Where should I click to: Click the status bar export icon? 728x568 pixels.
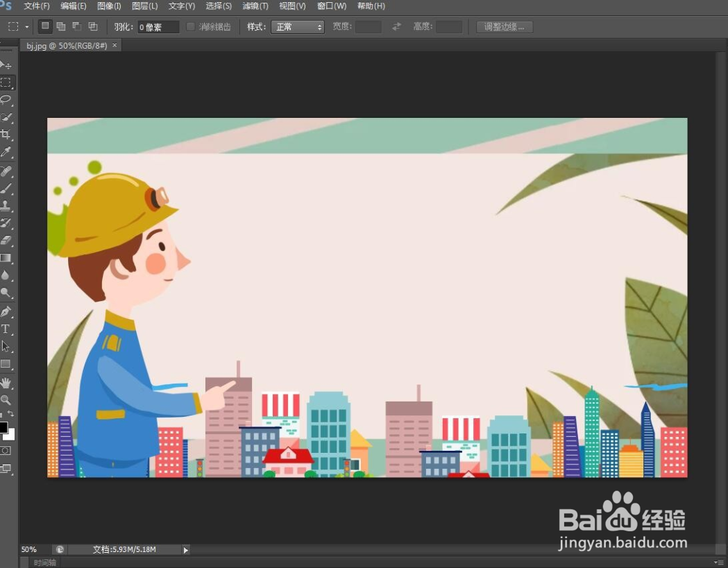click(x=60, y=549)
